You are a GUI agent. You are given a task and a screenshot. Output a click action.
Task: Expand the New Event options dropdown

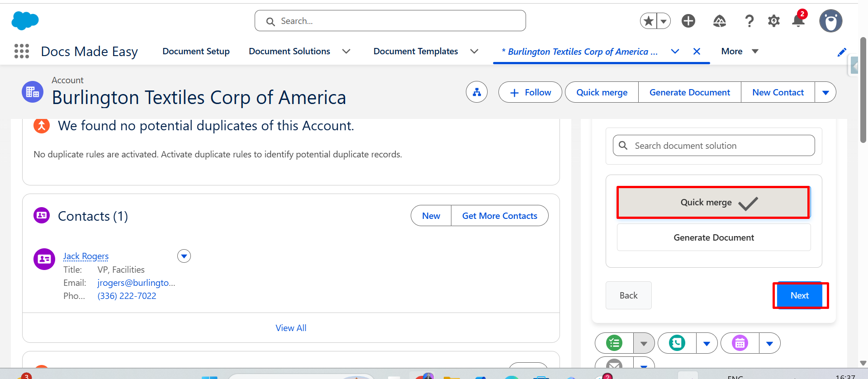[770, 344]
